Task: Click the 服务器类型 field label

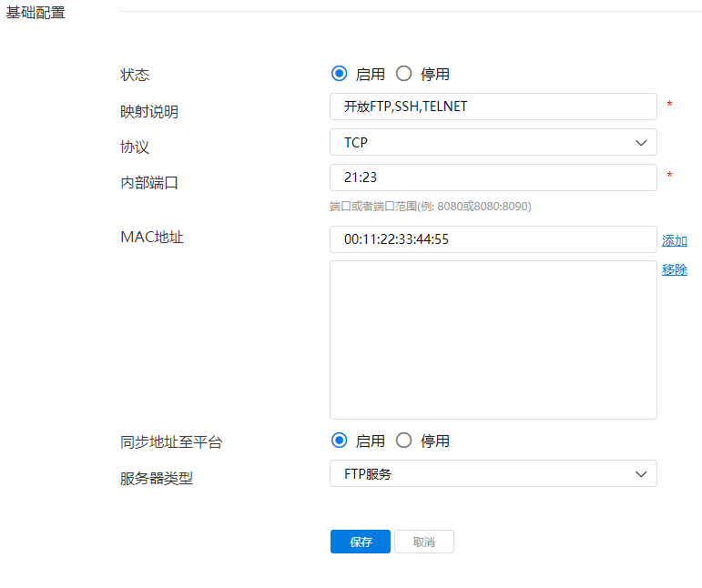Action: (x=157, y=478)
